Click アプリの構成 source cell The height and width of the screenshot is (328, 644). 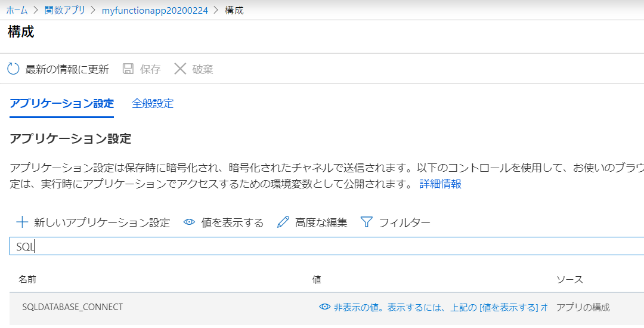pyautogui.click(x=583, y=307)
